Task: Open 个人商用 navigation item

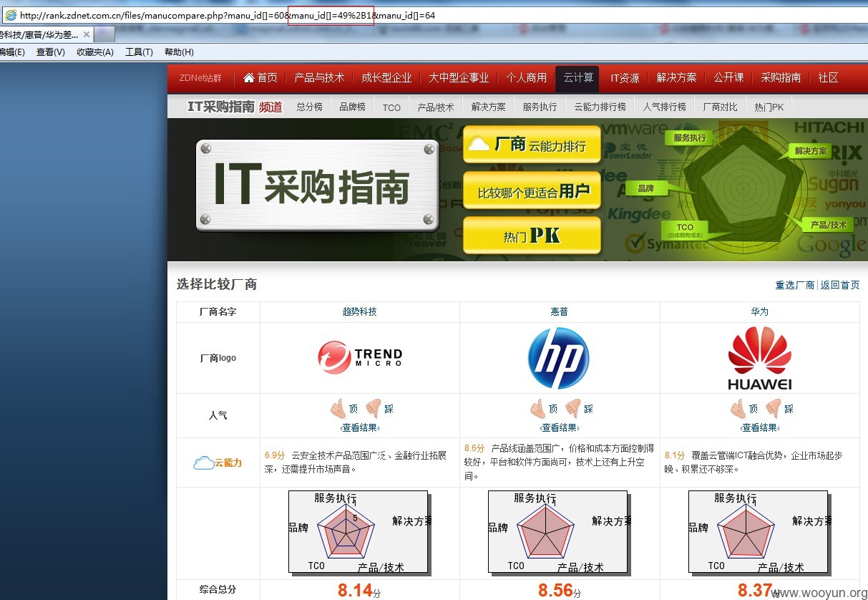Action: coord(527,78)
